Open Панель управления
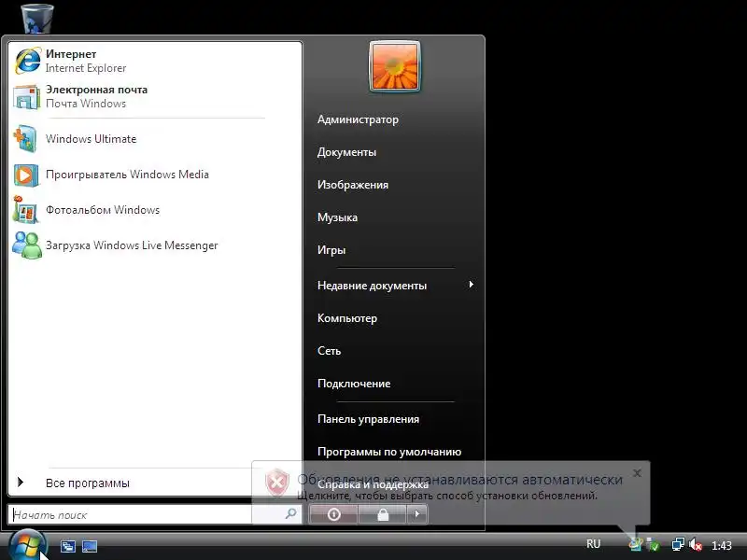 (x=368, y=419)
